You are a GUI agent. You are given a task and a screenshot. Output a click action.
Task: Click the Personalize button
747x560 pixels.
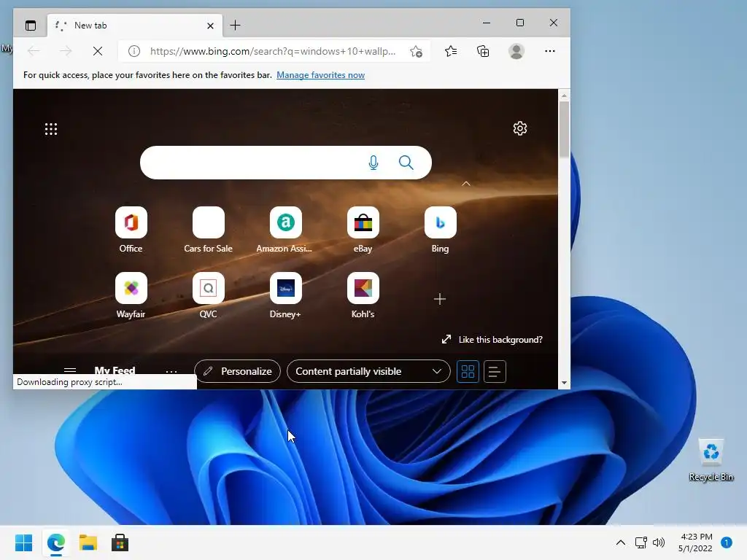tap(237, 371)
